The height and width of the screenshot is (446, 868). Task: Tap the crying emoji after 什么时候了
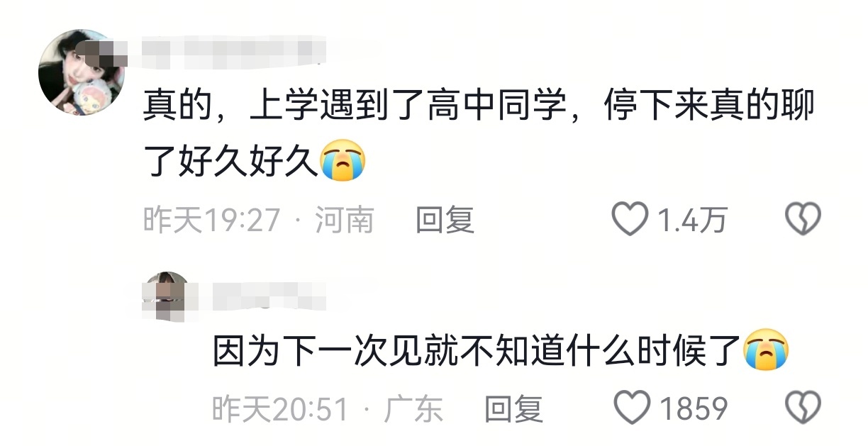coord(767,350)
